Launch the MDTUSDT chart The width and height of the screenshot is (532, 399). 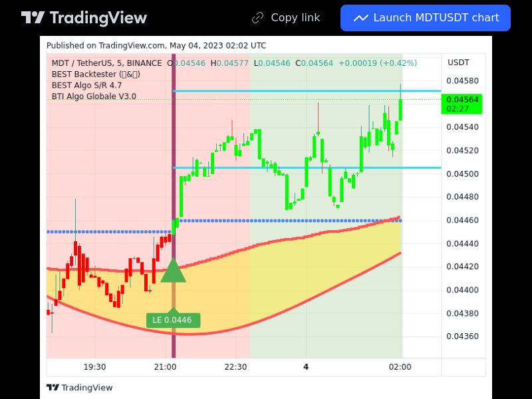coord(426,18)
